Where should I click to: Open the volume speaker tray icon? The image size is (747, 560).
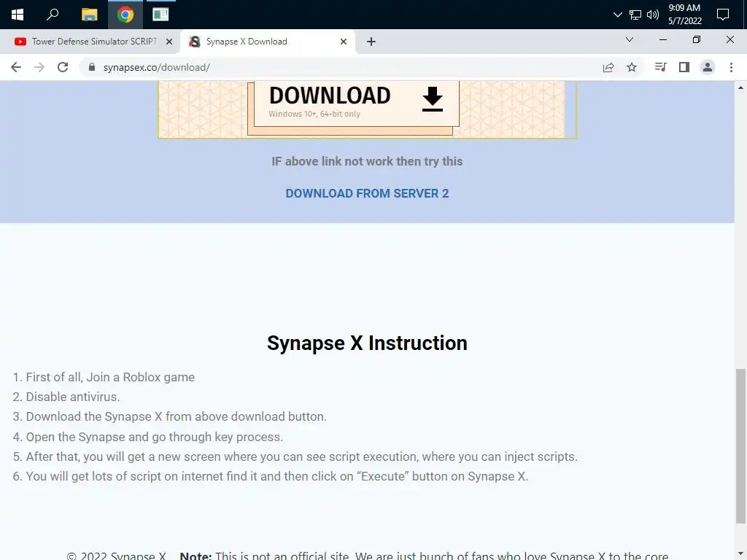[653, 15]
